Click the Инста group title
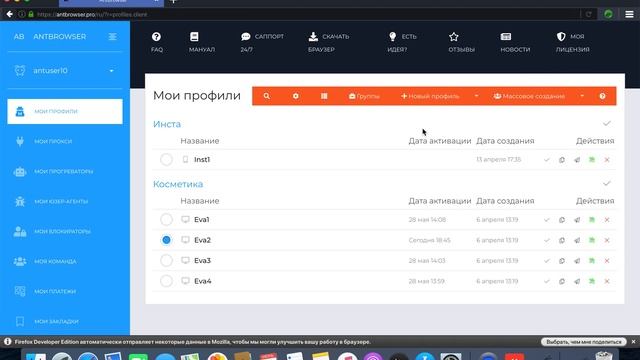Screen dimensions: 640x360 pos(167,124)
